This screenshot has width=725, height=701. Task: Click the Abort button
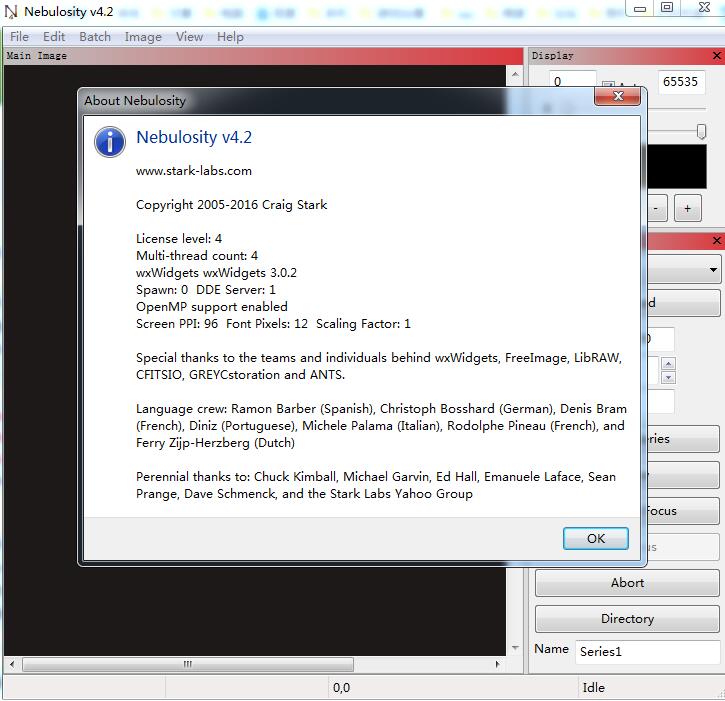(x=627, y=583)
